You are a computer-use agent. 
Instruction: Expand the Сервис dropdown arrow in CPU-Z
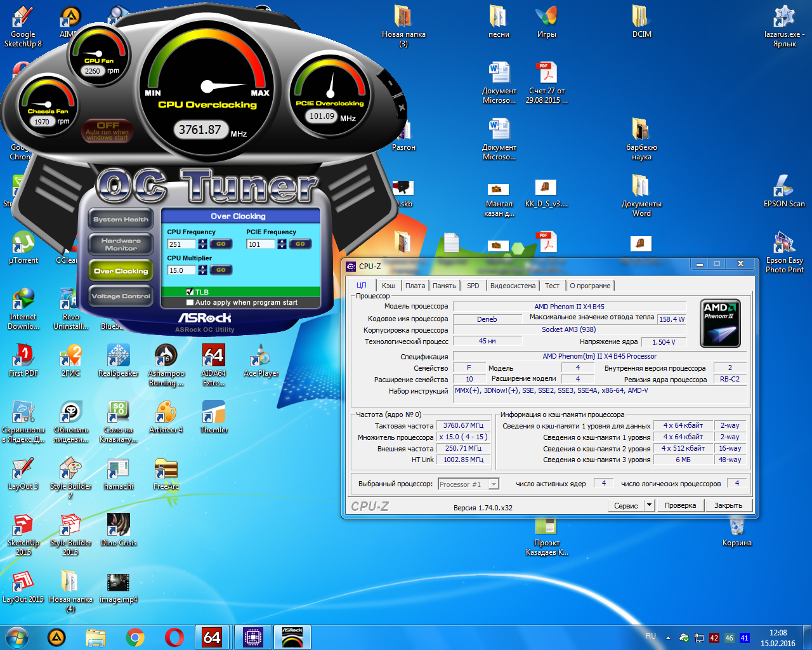[x=649, y=505]
